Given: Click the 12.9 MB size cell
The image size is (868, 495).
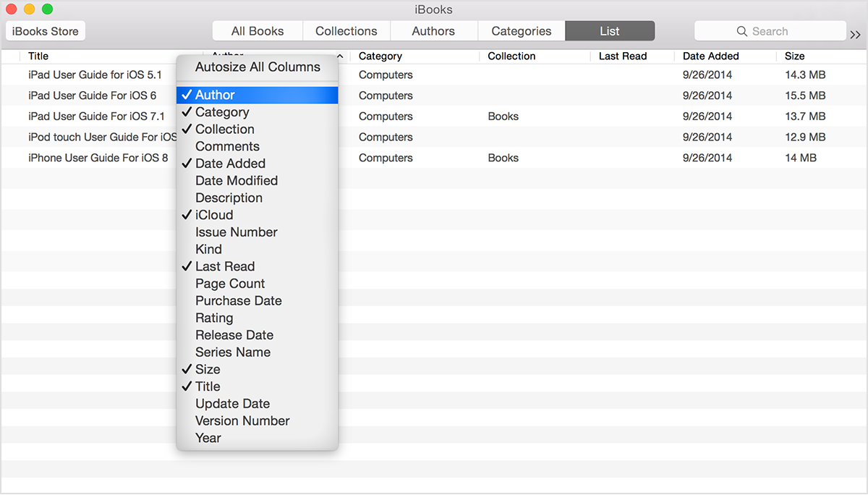Looking at the screenshot, I should coord(805,137).
